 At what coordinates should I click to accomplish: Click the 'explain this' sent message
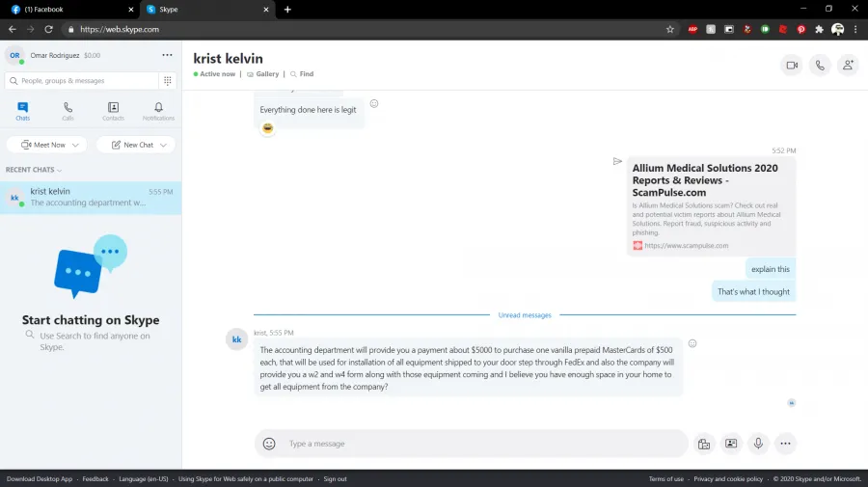click(770, 269)
